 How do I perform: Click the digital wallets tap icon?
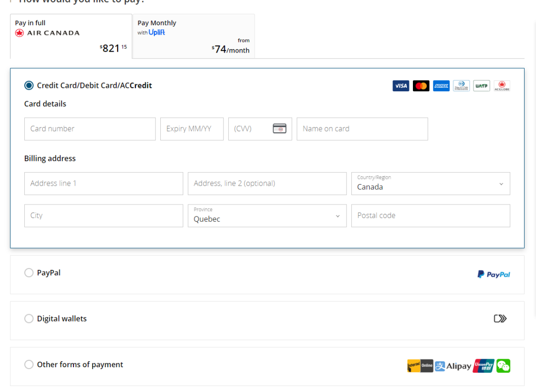pos(500,319)
